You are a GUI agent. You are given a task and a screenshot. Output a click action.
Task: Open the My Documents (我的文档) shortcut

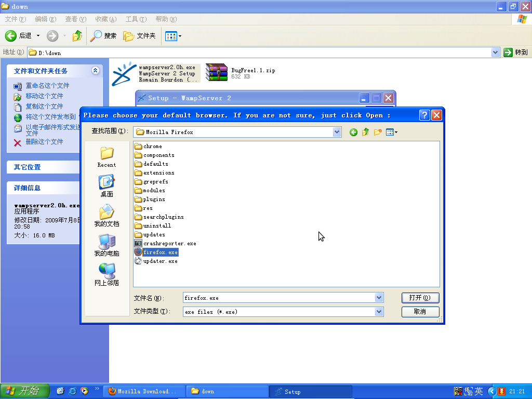107,216
